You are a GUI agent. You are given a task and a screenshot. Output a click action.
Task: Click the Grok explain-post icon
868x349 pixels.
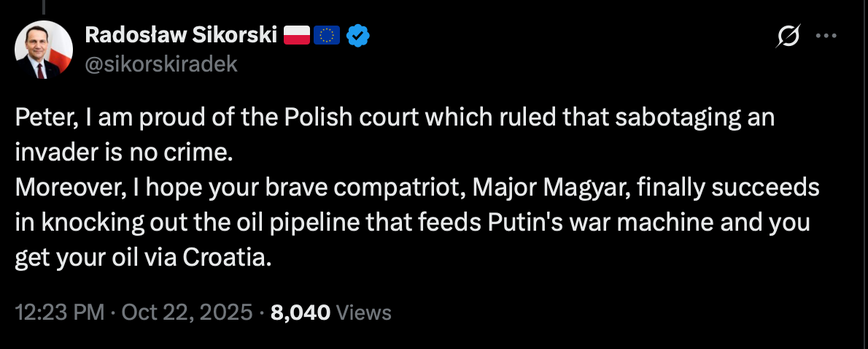(789, 35)
